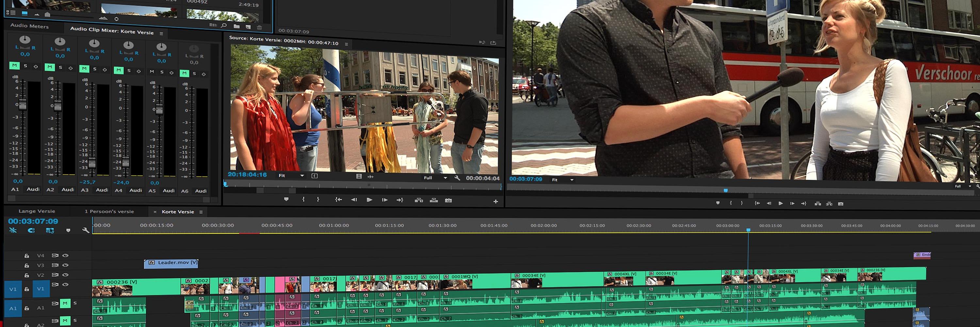The image size is (980, 327).
Task: Export a frame from the Source monitor
Action: [x=449, y=201]
